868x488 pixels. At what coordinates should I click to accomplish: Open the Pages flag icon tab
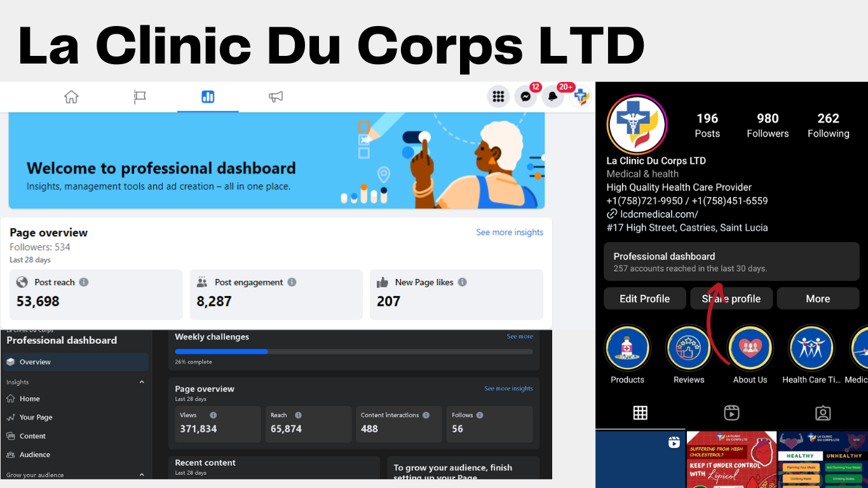click(x=140, y=97)
